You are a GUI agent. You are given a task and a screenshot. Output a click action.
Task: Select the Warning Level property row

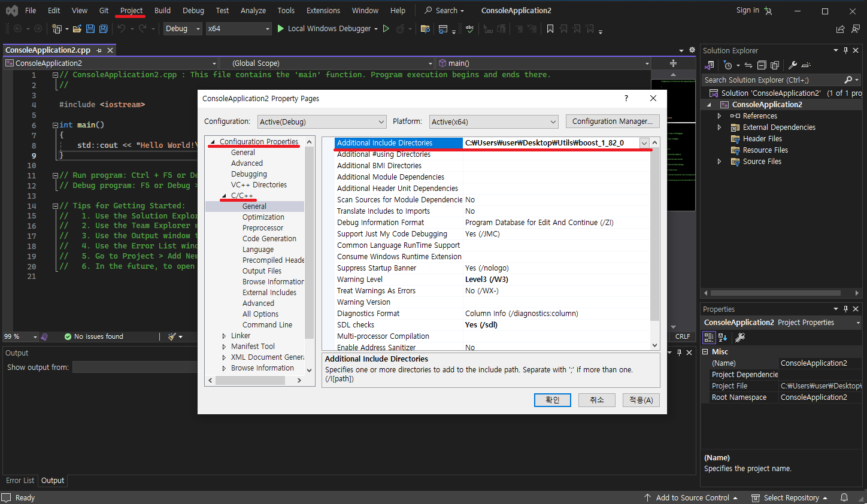[492, 280]
